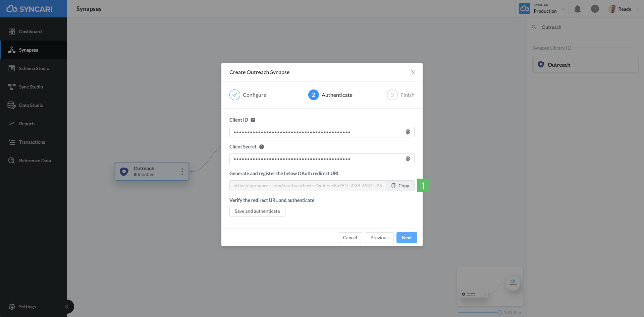This screenshot has width=644, height=317.
Task: Select Outreach in the Synapse Library
Action: tap(586, 65)
